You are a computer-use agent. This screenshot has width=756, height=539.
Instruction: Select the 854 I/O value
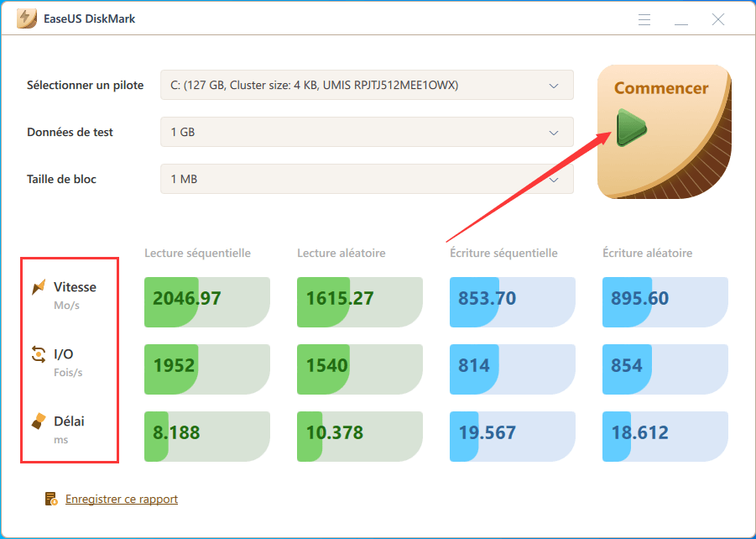point(665,369)
